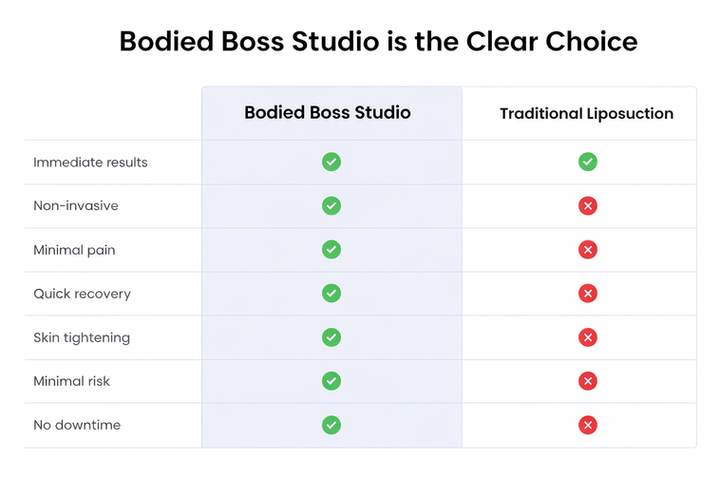Viewport: 720px width, 480px height.
Task: Click Traditional Liposuction's red X for Skin tightening
Action: tap(588, 337)
